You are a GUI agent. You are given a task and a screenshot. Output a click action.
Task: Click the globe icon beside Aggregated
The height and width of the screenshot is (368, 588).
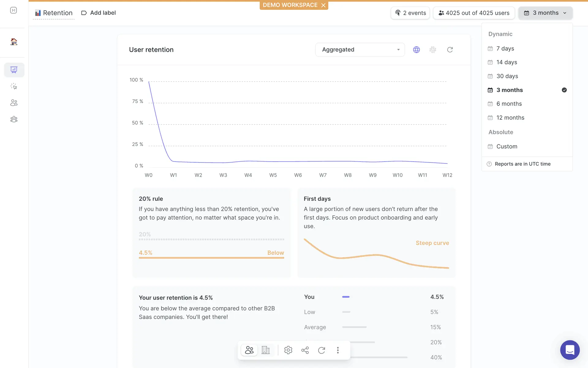click(x=416, y=50)
